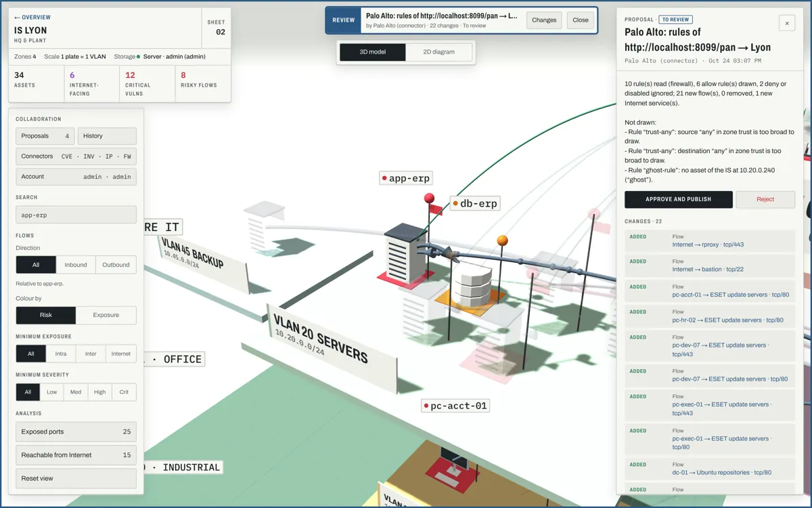Screen dimensions: 812x508
Task: Select the app-erp server building in the 3D model
Action: 405,253
